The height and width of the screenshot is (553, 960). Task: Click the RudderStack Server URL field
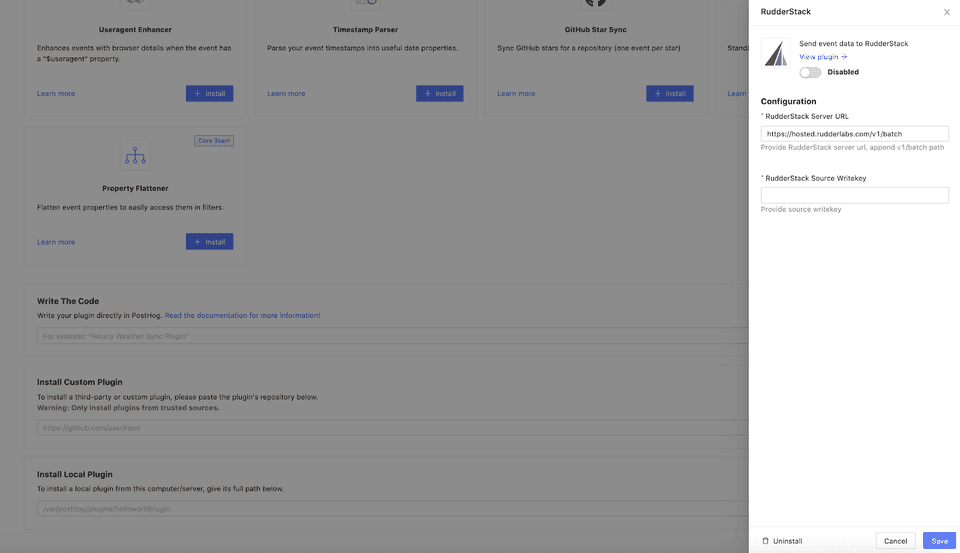[854, 133]
